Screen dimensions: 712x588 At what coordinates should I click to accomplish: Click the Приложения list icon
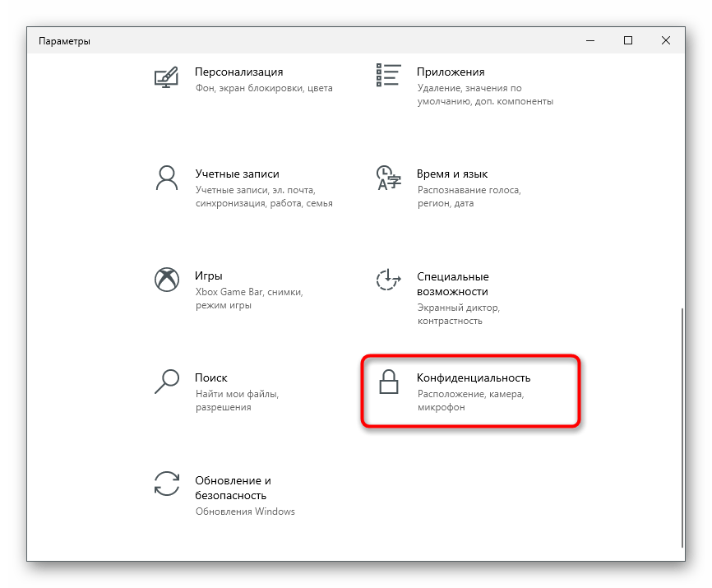pyautogui.click(x=388, y=75)
